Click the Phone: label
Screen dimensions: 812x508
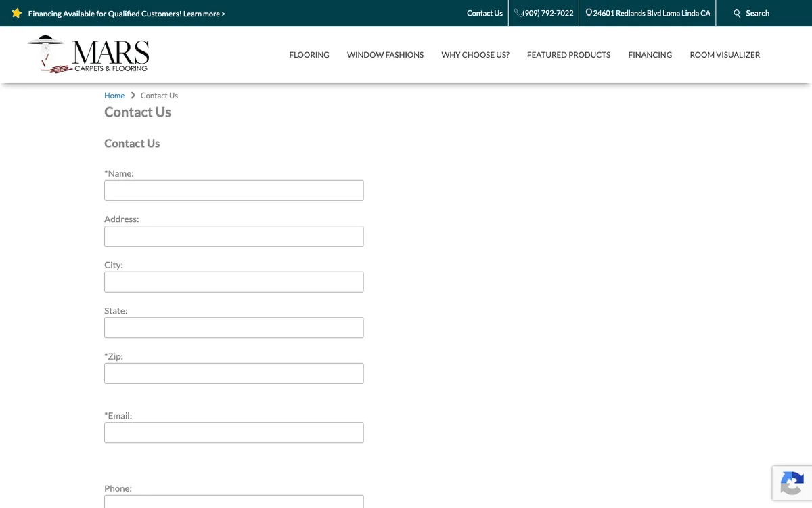coord(118,488)
